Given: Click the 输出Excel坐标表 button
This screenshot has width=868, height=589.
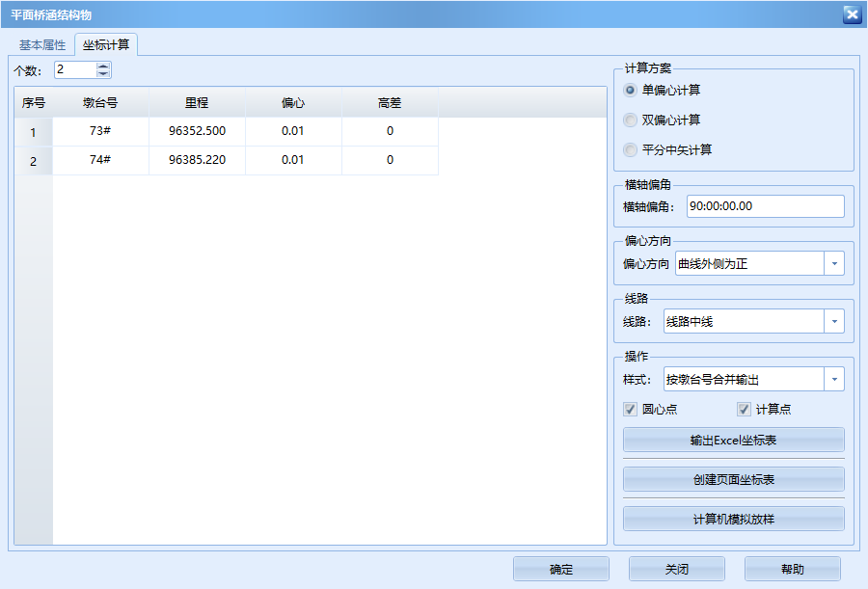Looking at the screenshot, I should [x=733, y=441].
